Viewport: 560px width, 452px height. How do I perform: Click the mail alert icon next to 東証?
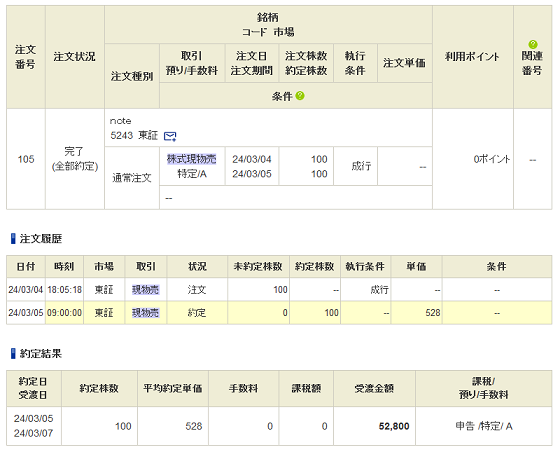[x=170, y=136]
